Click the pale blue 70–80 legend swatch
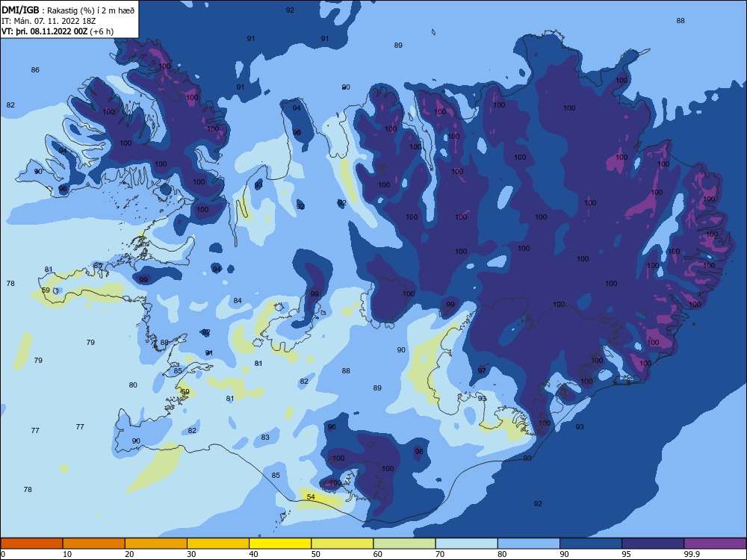 tap(466, 544)
